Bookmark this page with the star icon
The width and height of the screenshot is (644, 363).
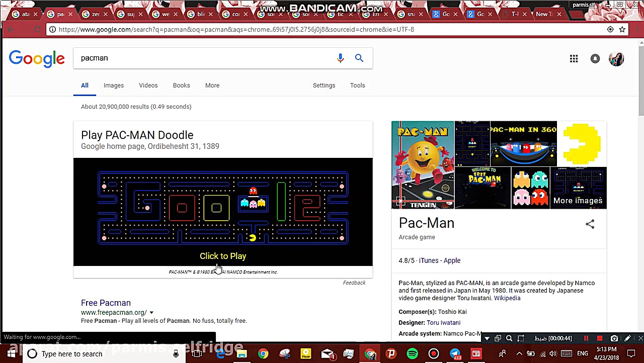pos(622,29)
